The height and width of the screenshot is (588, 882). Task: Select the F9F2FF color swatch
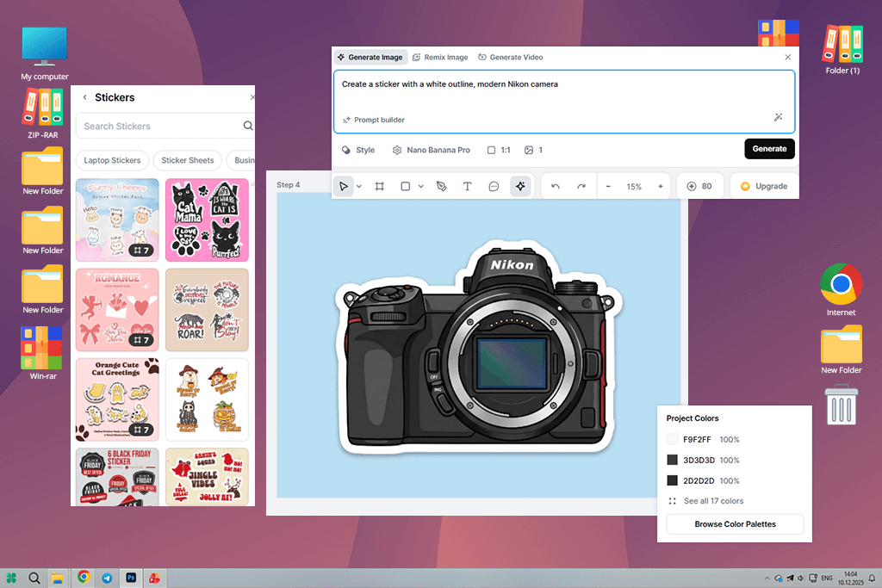coord(672,440)
